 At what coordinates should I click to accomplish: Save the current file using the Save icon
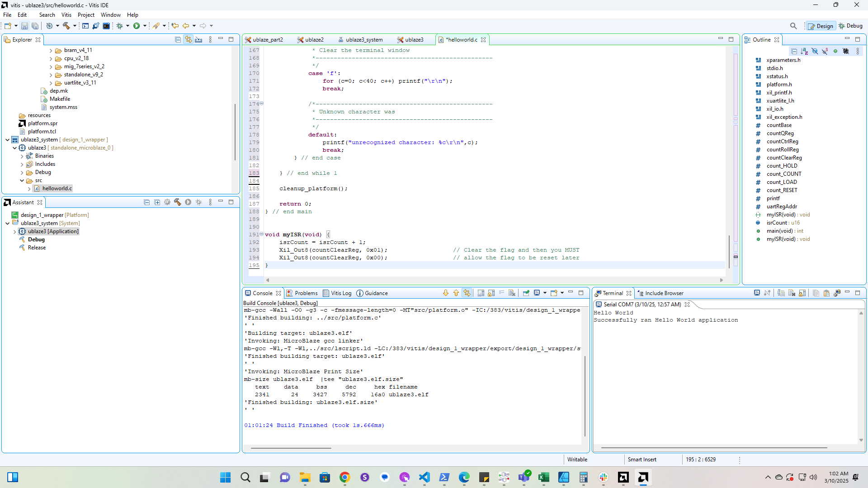point(24,26)
